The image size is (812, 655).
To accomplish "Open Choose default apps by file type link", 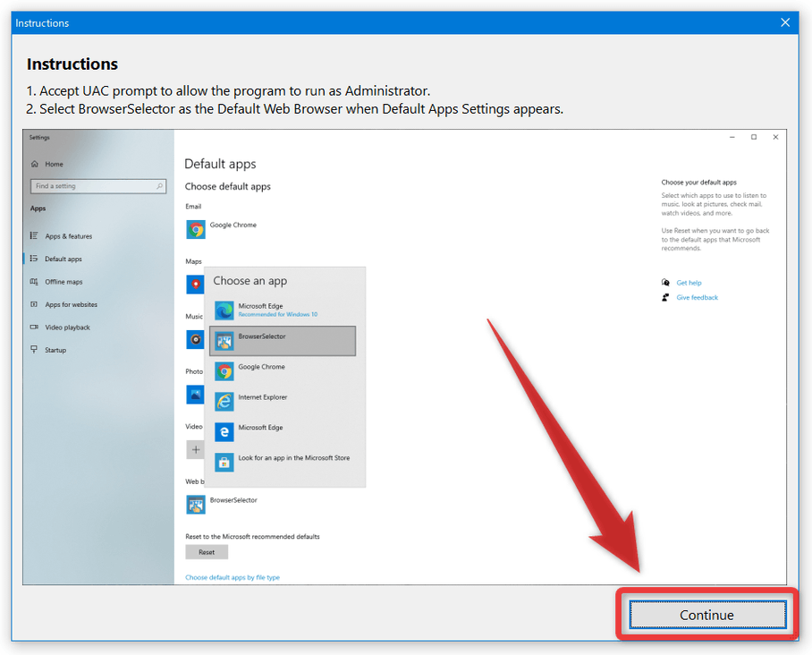I will tap(233, 577).
